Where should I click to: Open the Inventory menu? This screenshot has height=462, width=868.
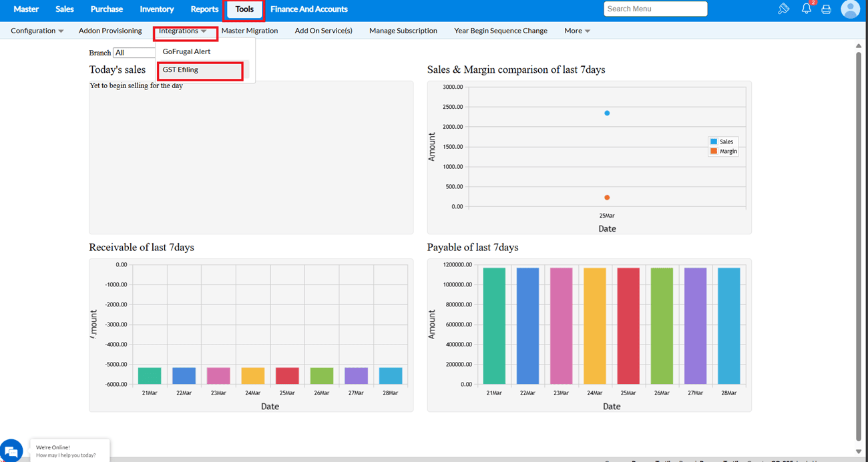157,9
